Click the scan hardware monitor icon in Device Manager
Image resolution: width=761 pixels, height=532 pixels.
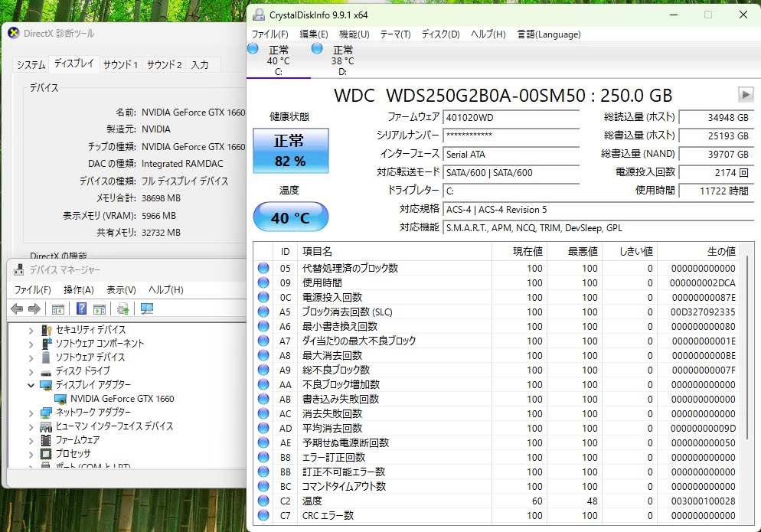[146, 308]
